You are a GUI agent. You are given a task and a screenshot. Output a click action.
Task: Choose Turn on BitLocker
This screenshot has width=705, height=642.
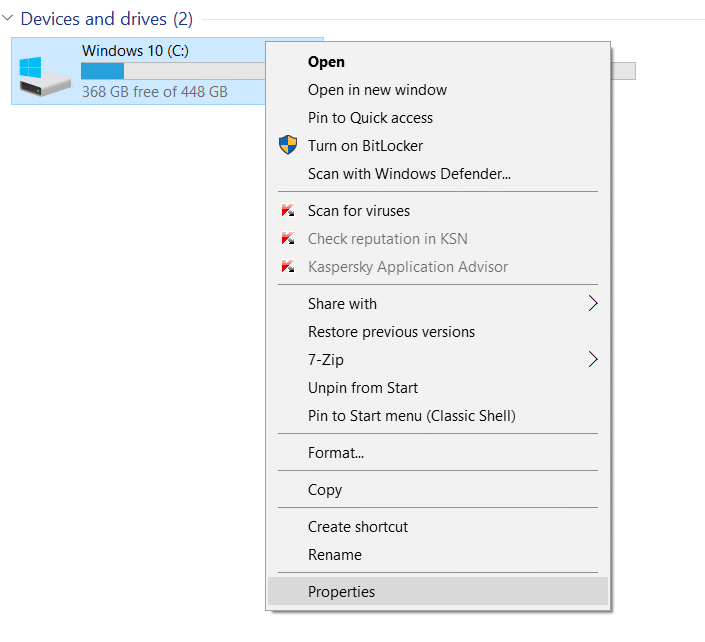tap(437, 145)
